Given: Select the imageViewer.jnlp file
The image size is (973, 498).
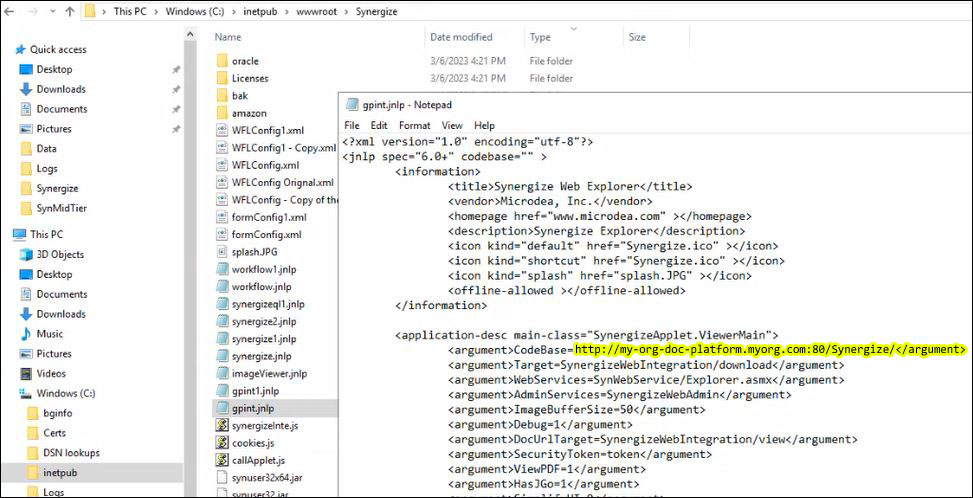Looking at the screenshot, I should [268, 373].
